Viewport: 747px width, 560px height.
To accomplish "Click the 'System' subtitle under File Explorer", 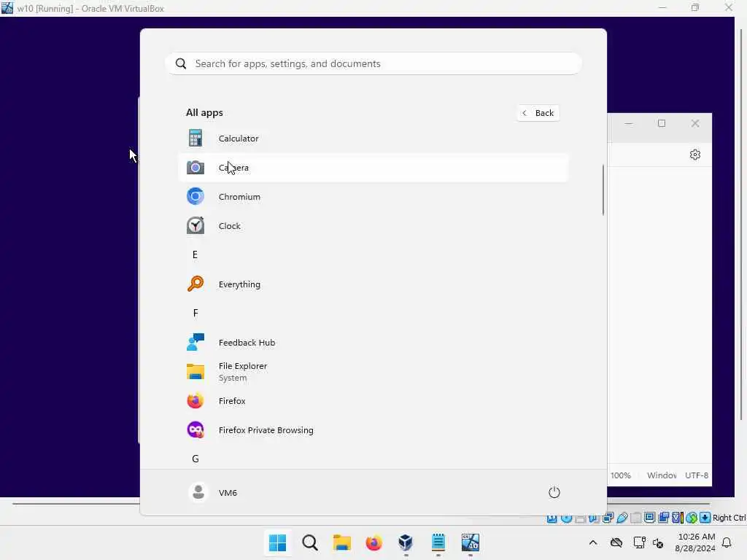I will coord(233,378).
